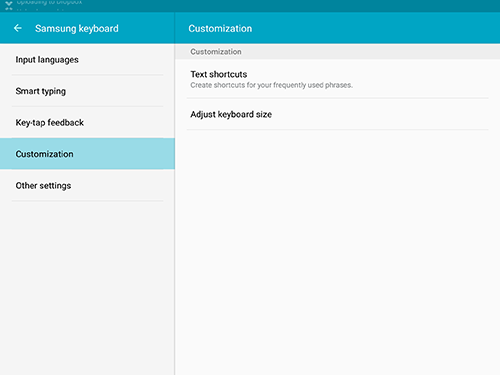Viewport: 500px width, 375px height.
Task: Open Other settings in sidebar
Action: pos(87,185)
